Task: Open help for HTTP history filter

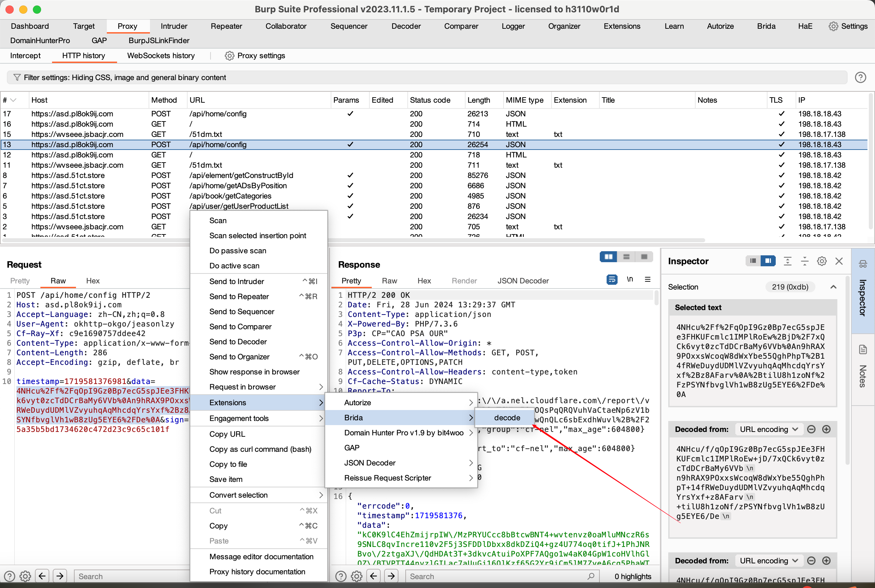Action: tap(860, 78)
